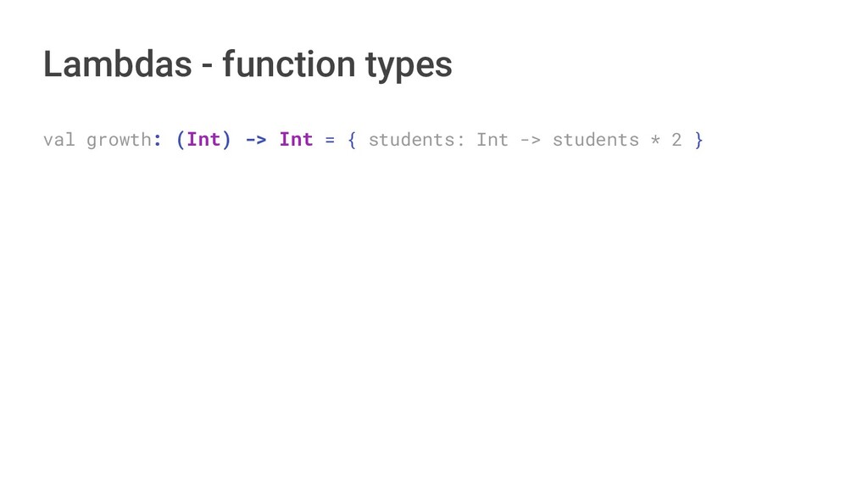Click "students" before the multiplication sign
The height and width of the screenshot is (488, 868).
pos(595,139)
